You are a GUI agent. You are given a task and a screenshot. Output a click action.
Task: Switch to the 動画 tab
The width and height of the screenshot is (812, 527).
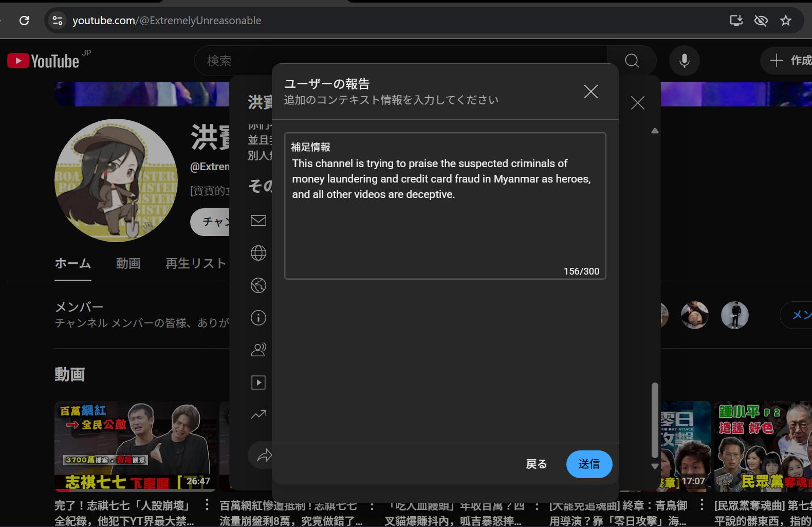(x=128, y=264)
